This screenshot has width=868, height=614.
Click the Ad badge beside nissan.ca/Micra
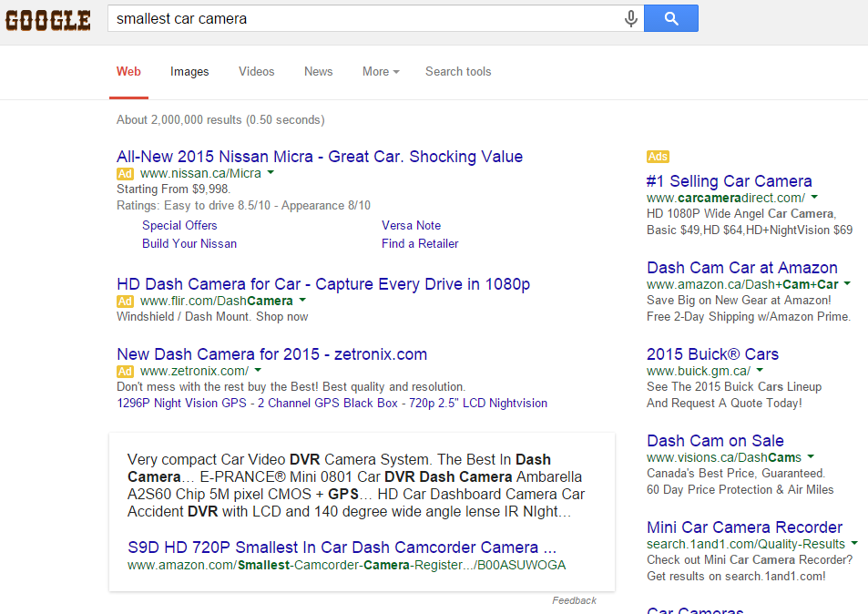coord(126,173)
